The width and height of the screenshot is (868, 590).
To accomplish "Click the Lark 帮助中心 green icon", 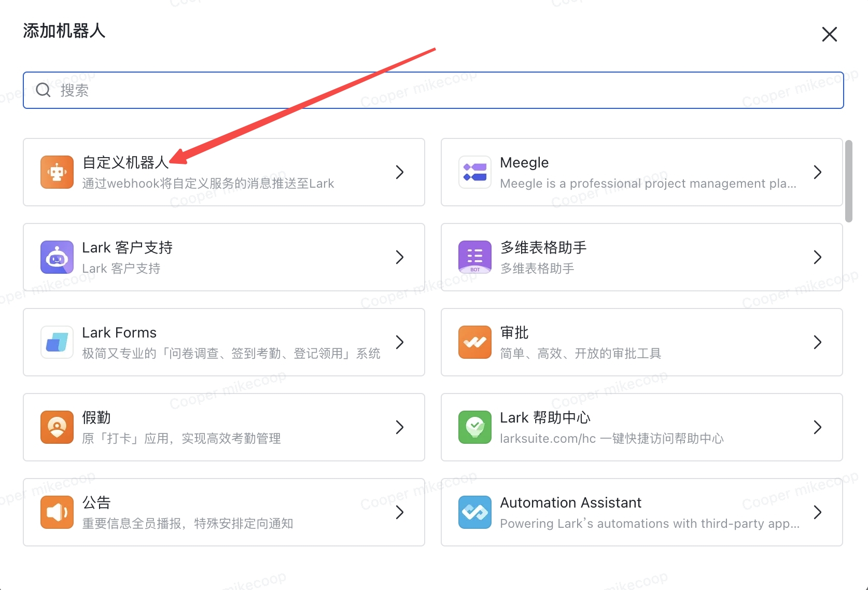I will coord(475,427).
